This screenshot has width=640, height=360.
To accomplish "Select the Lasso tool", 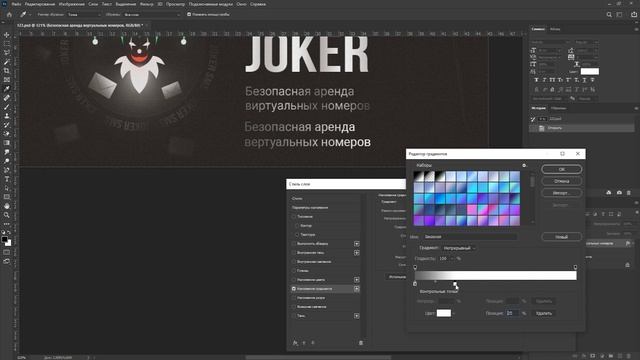I will (x=7, y=53).
